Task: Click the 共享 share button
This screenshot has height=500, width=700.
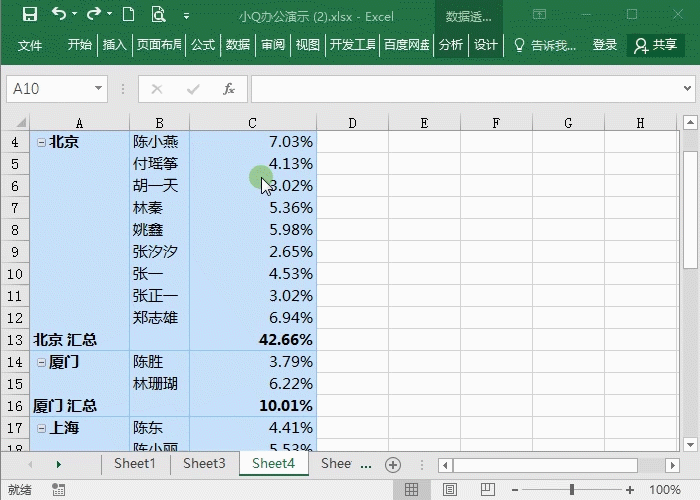Action: [x=655, y=45]
